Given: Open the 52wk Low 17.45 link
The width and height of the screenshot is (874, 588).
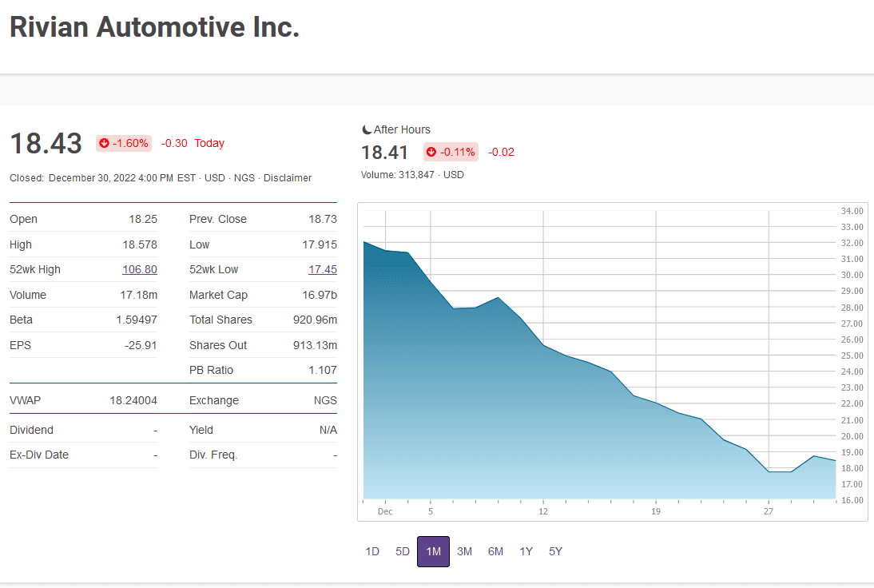Looking at the screenshot, I should click(x=323, y=269).
